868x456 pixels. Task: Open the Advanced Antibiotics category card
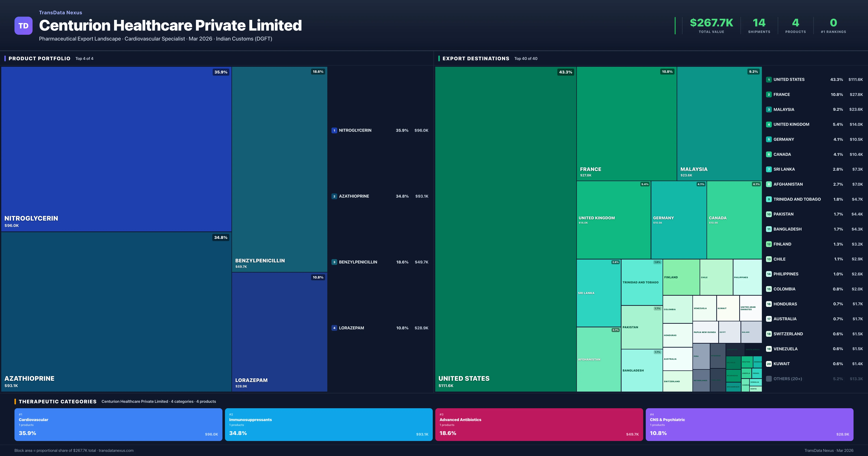539,425
